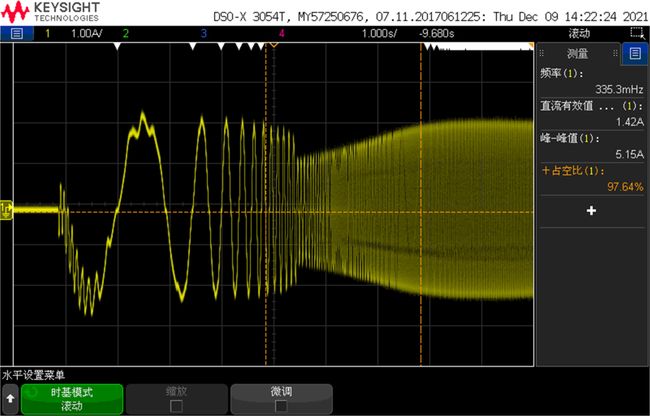Click the zoom selection box icon top right
This screenshot has height=416, width=650.
tap(635, 33)
